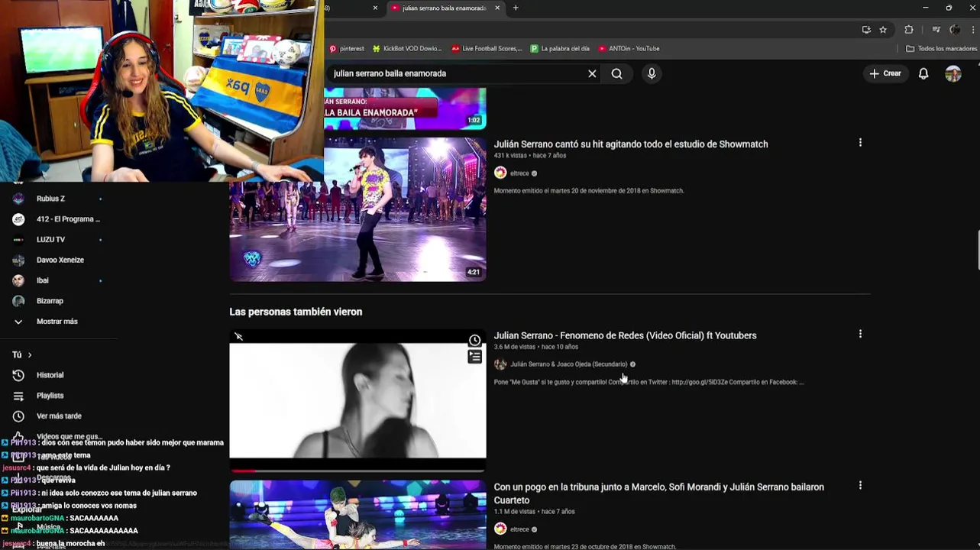Open options menu for Fenomeno de Redes video
The width and height of the screenshot is (980, 550).
click(x=860, y=335)
